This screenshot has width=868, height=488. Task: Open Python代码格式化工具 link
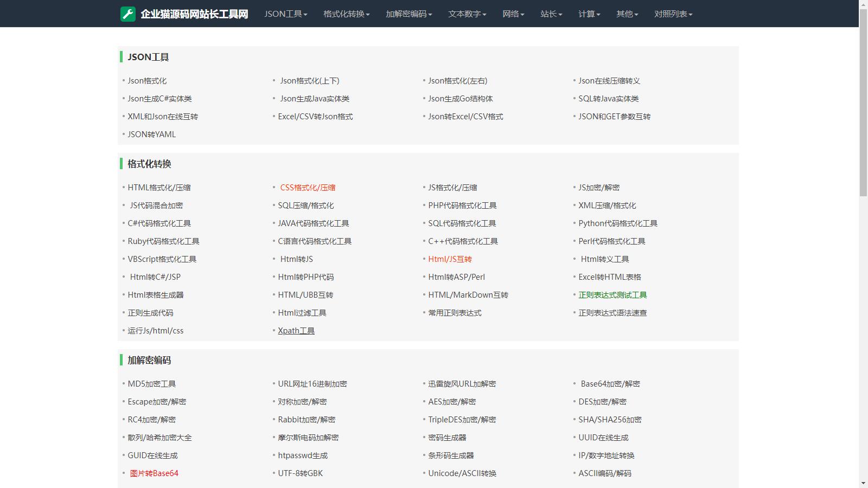point(617,223)
